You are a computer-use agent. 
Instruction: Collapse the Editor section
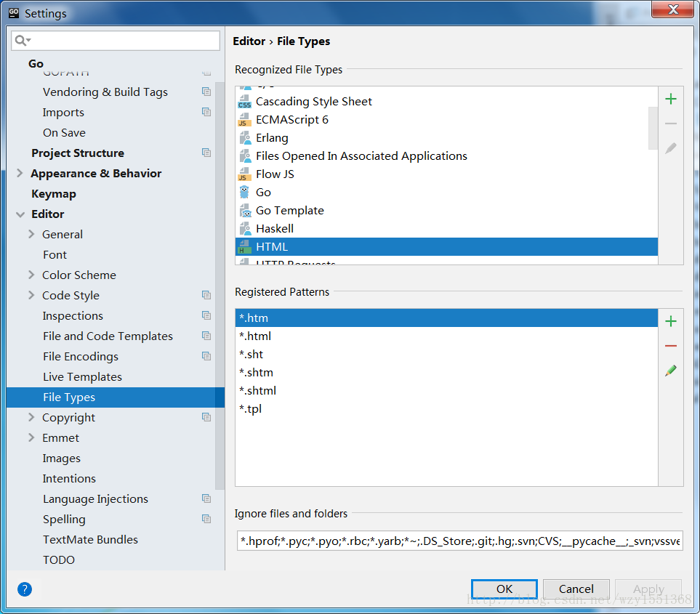(x=20, y=214)
